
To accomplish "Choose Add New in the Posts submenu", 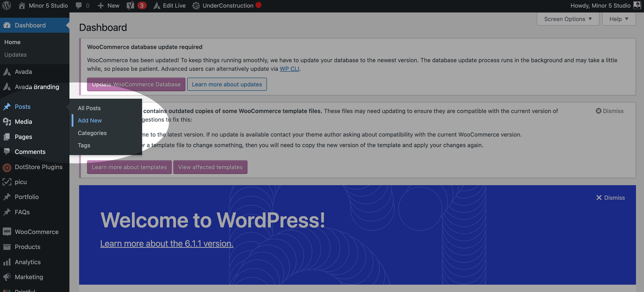I will [90, 120].
